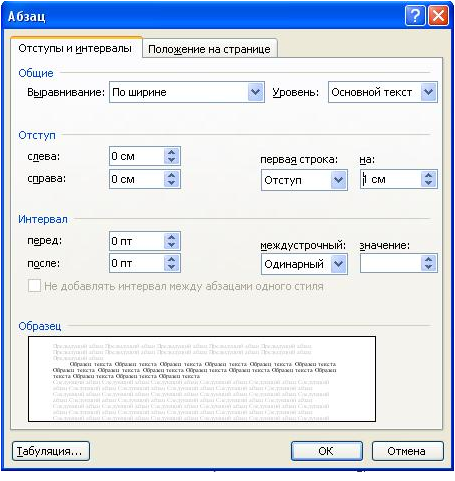This screenshot has width=455, height=481.
Task: Decrease spacing after paragraph using down arrow
Action: click(171, 267)
